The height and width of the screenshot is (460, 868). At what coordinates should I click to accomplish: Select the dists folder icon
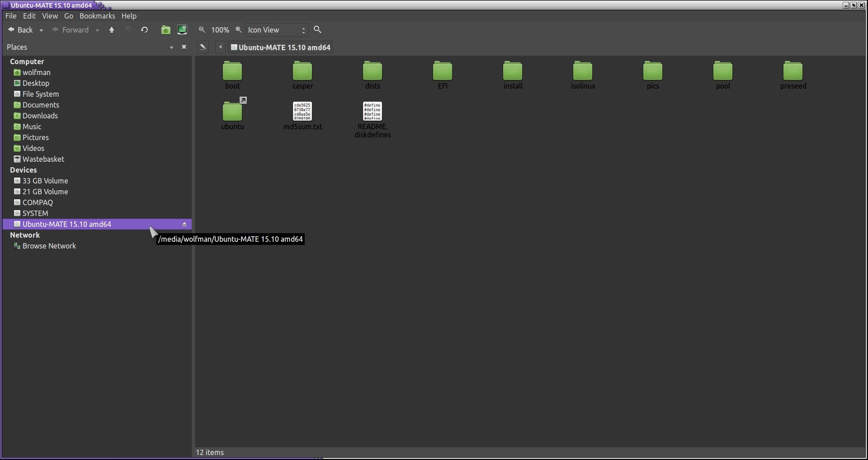coord(373,71)
